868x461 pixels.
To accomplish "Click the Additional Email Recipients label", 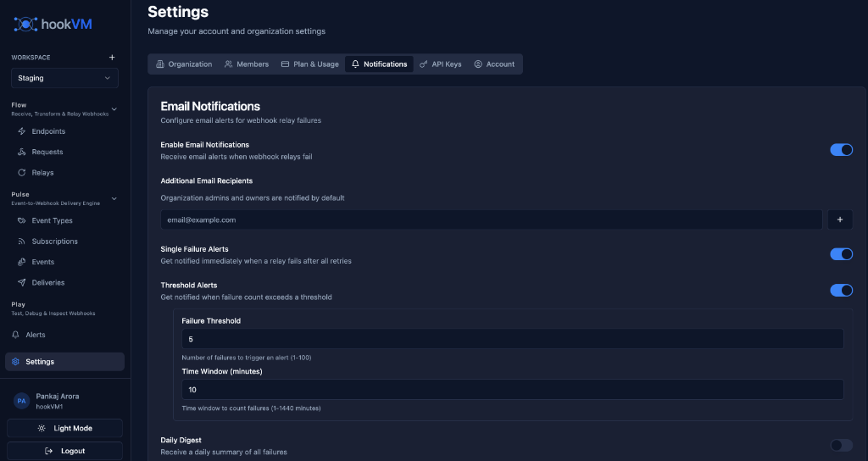I will coord(207,181).
